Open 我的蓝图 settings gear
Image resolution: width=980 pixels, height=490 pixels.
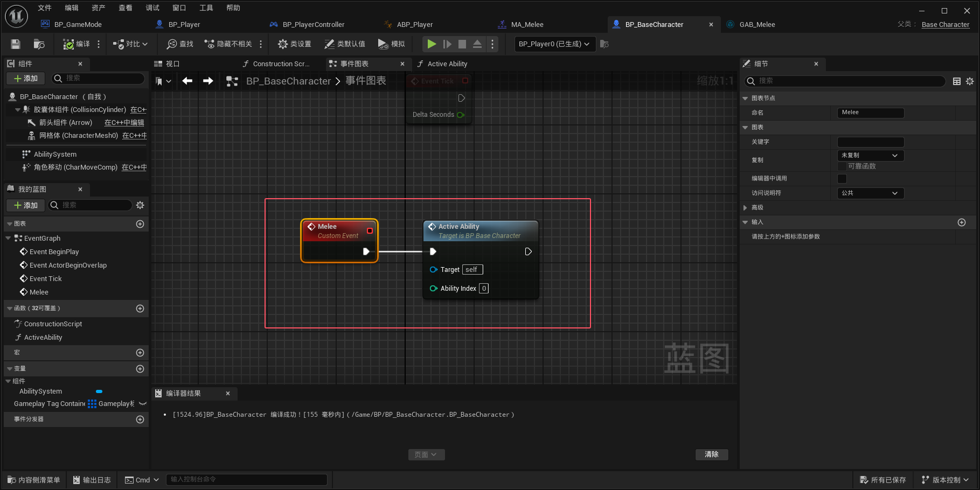click(x=140, y=205)
